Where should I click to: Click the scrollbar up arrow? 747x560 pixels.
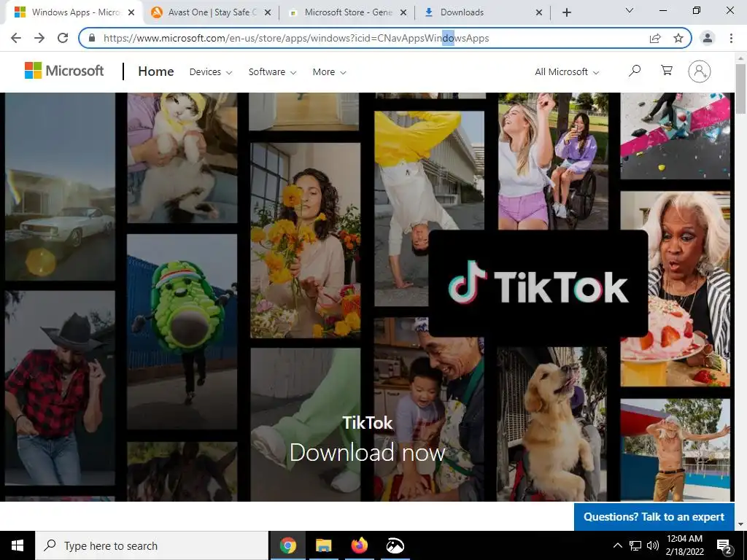(740, 58)
